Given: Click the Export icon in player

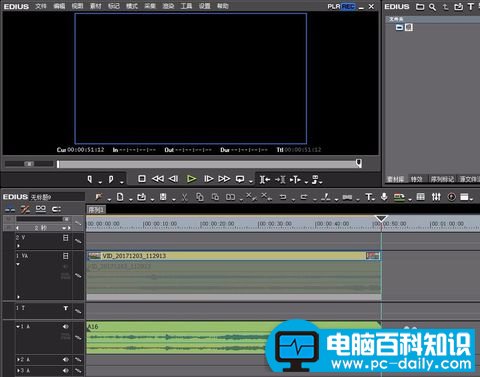Looking at the screenshot, I should tap(315, 179).
